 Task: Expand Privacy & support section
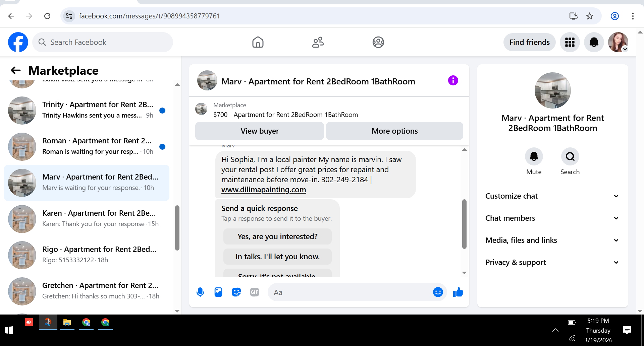pos(552,262)
